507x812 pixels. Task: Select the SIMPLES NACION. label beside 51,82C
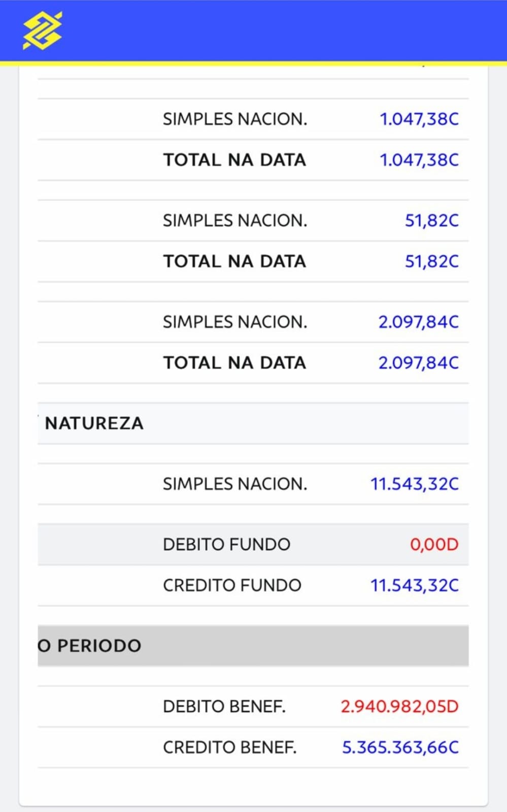point(235,220)
